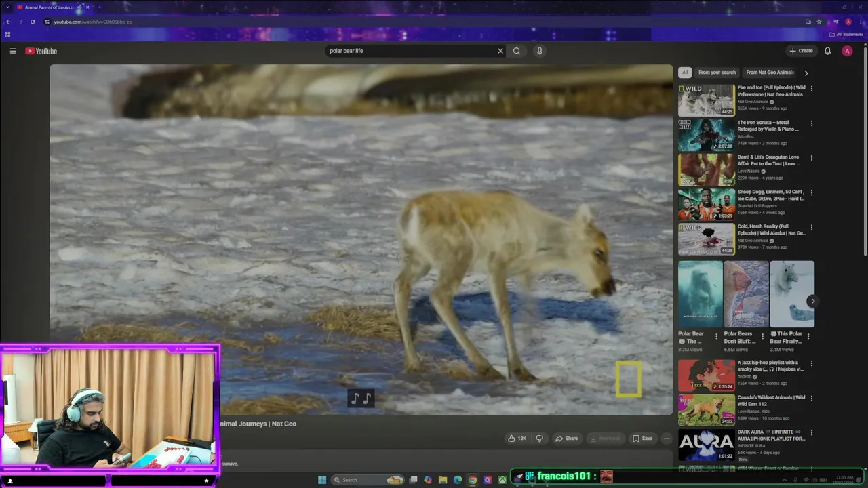This screenshot has height=488, width=868.
Task: Open the Windows Start menu
Action: coord(322,480)
